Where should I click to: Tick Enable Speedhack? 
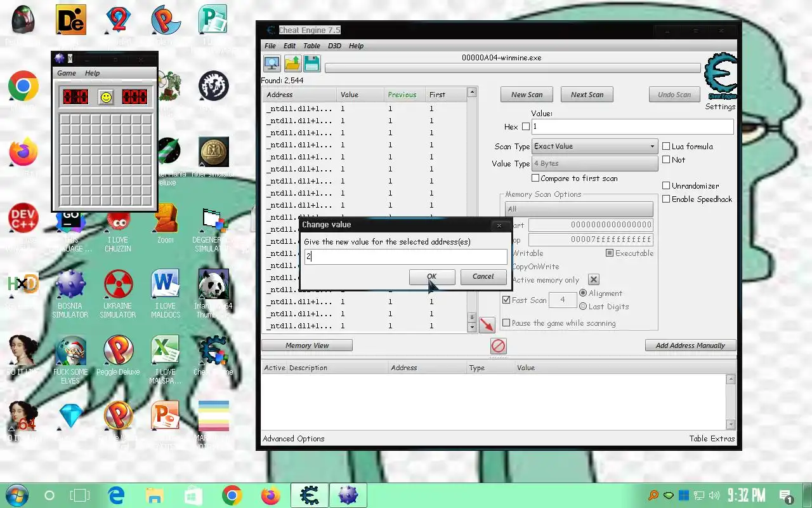tap(666, 199)
